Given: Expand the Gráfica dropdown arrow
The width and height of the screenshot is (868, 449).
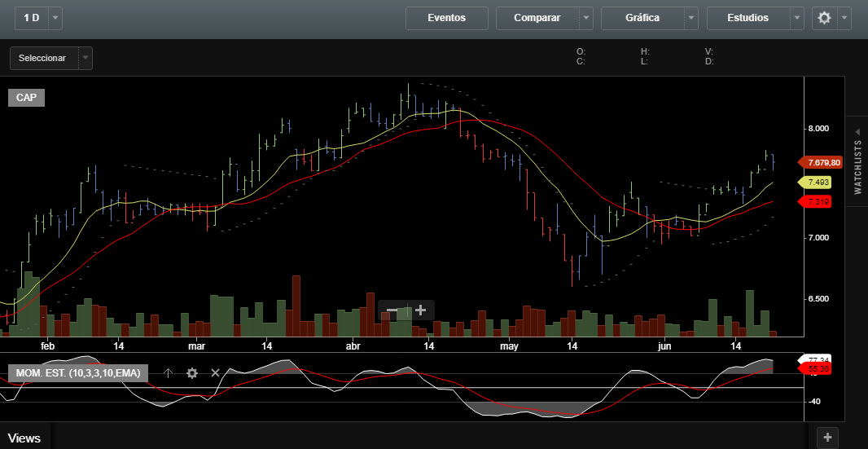Looking at the screenshot, I should pos(691,18).
